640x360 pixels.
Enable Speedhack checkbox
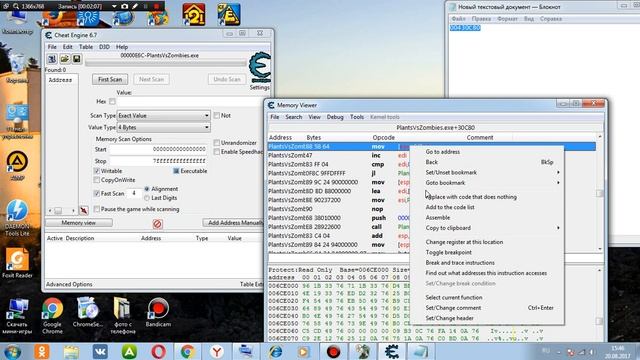click(x=217, y=152)
